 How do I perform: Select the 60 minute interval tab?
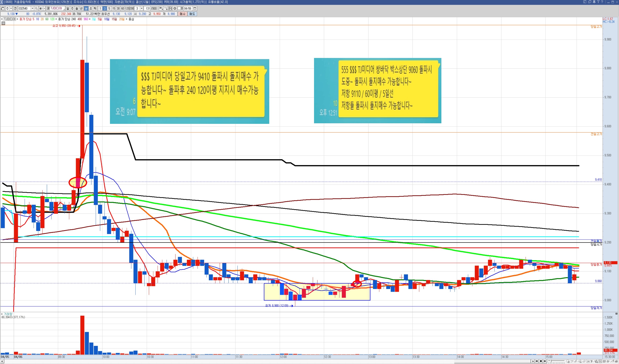coord(123,8)
